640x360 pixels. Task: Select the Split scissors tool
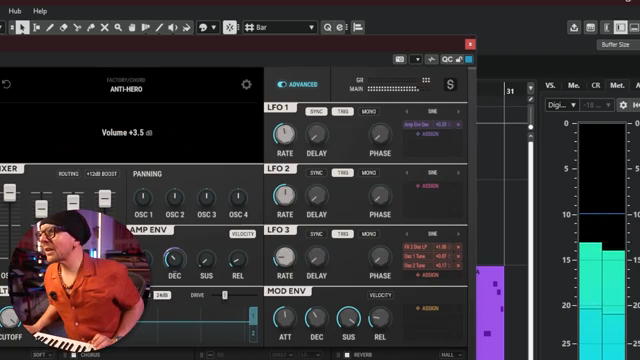tap(77, 27)
